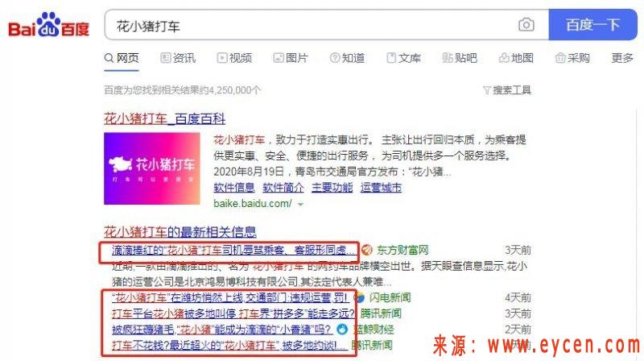The image size is (644, 361).
Task: Expand the 更多 menu
Action: (x=622, y=58)
